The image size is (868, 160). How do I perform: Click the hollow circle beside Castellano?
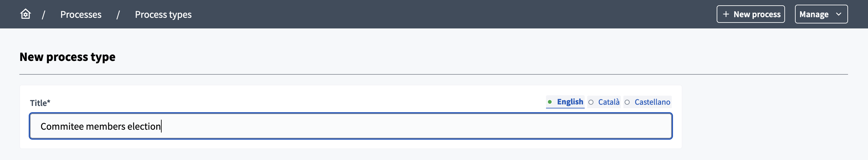[x=627, y=102]
